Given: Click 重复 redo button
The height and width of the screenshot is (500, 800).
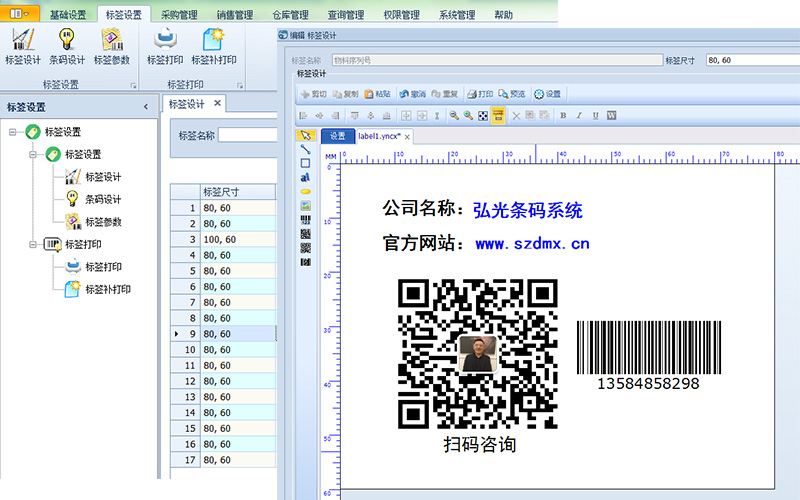Looking at the screenshot, I should pos(445,94).
